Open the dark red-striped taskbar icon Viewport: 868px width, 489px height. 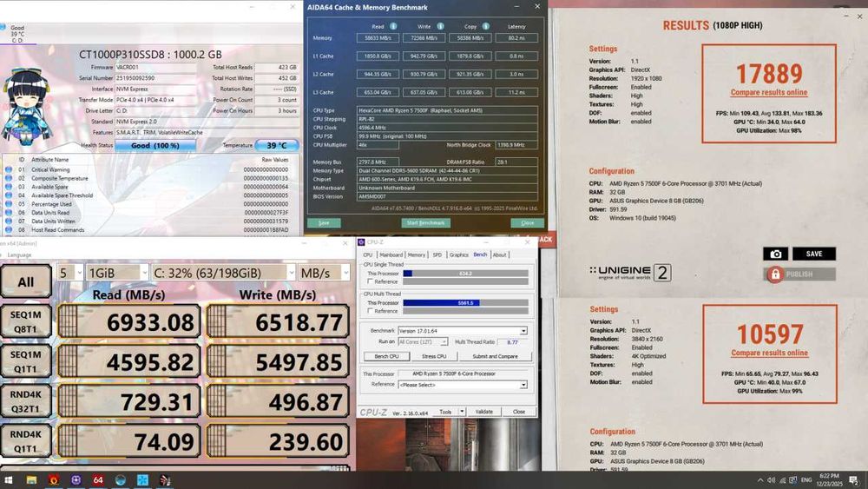click(x=164, y=480)
